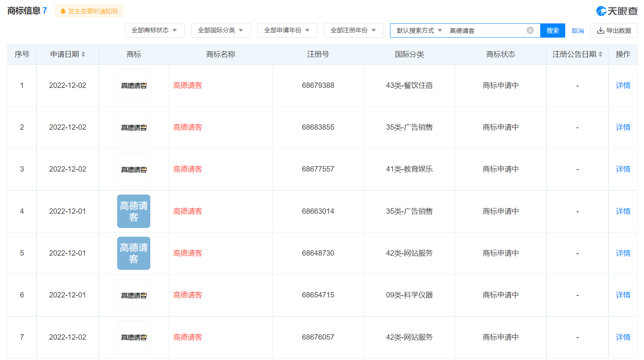Click 09类-科学仪器 cell
This screenshot has width=644, height=360.
pos(409,295)
